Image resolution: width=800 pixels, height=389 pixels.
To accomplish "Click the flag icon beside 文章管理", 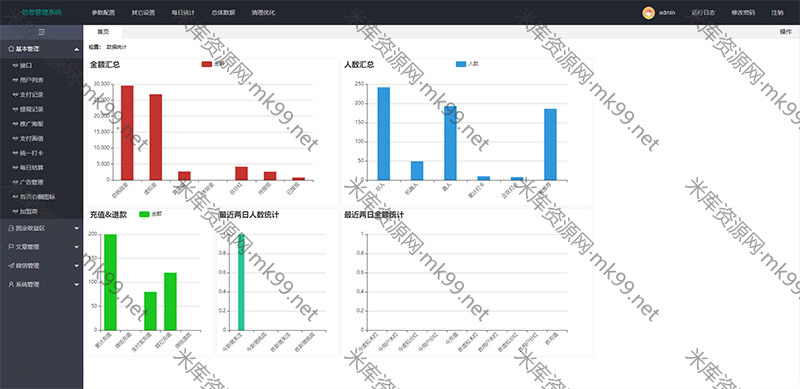I will click(11, 247).
